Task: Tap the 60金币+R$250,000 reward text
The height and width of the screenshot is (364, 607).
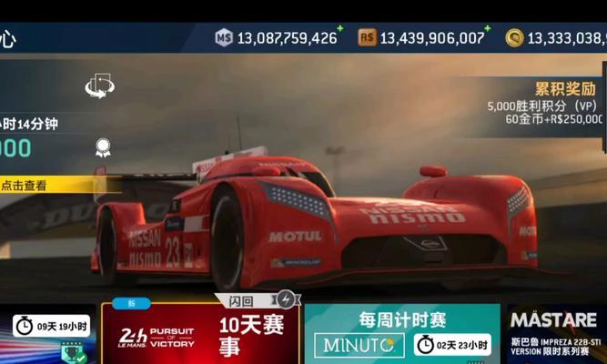Action: click(553, 119)
